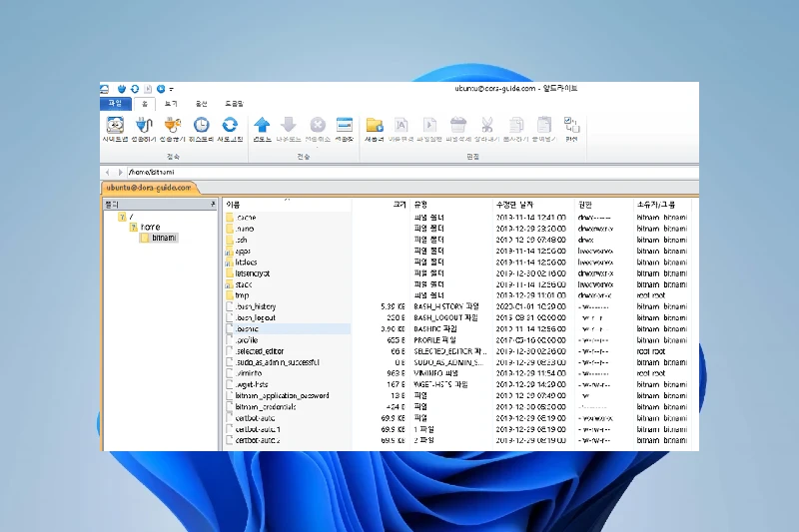Create a New Folder (새폴더)
This screenshot has height=532, width=799.
(x=374, y=129)
